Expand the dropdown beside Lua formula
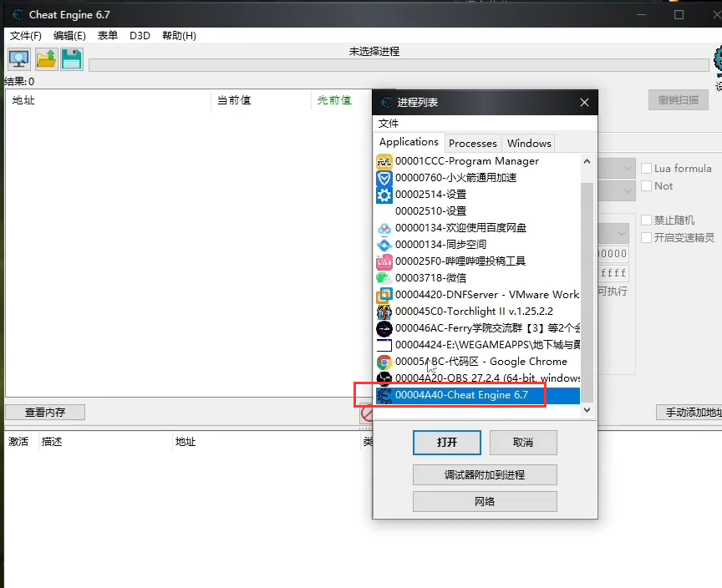 pos(628,169)
